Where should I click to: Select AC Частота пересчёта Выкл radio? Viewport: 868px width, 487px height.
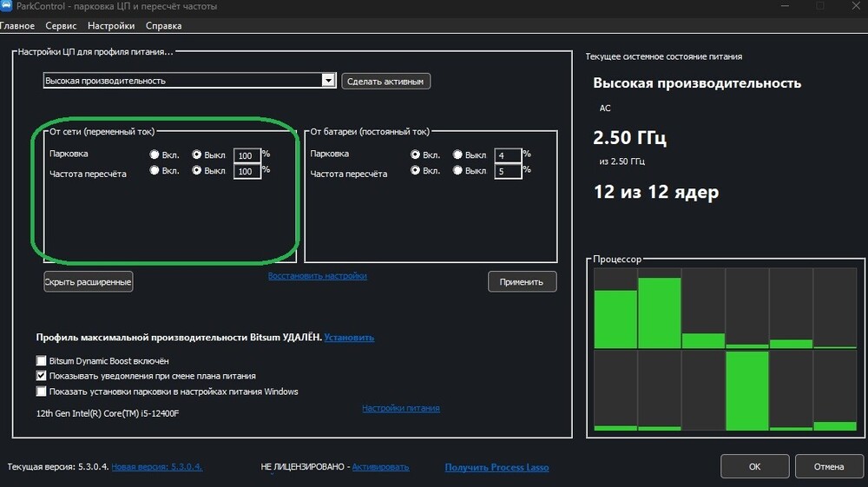coord(196,170)
